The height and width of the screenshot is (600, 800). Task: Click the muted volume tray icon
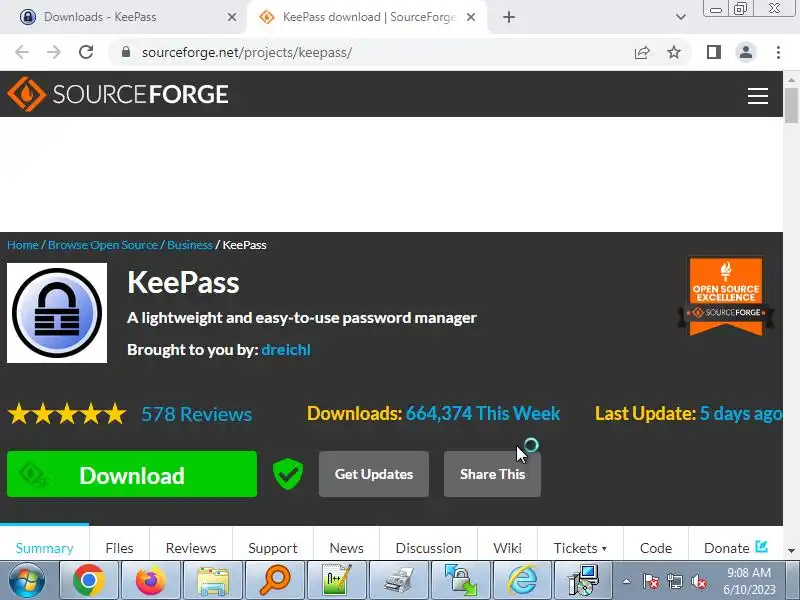coord(699,581)
